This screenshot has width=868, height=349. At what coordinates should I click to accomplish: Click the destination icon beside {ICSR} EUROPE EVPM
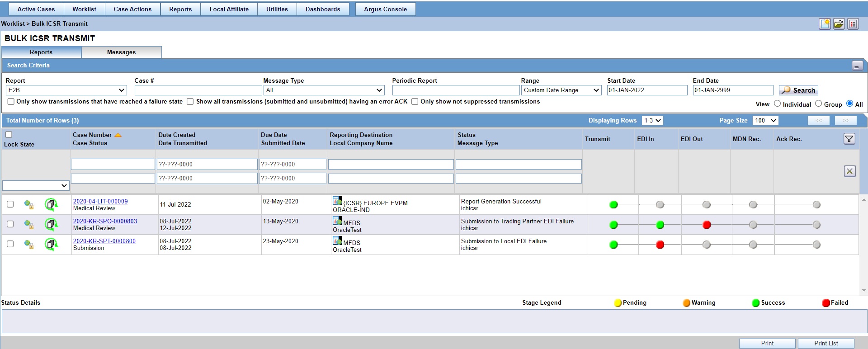337,201
